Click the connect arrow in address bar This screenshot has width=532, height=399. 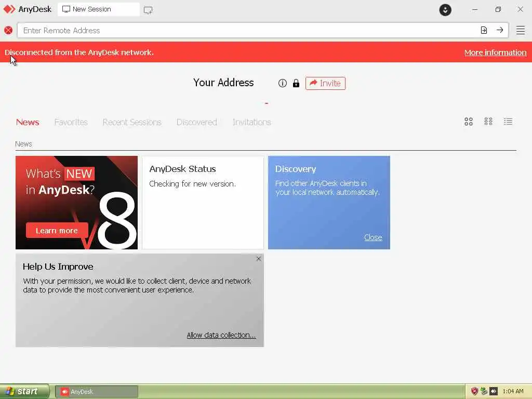click(500, 30)
